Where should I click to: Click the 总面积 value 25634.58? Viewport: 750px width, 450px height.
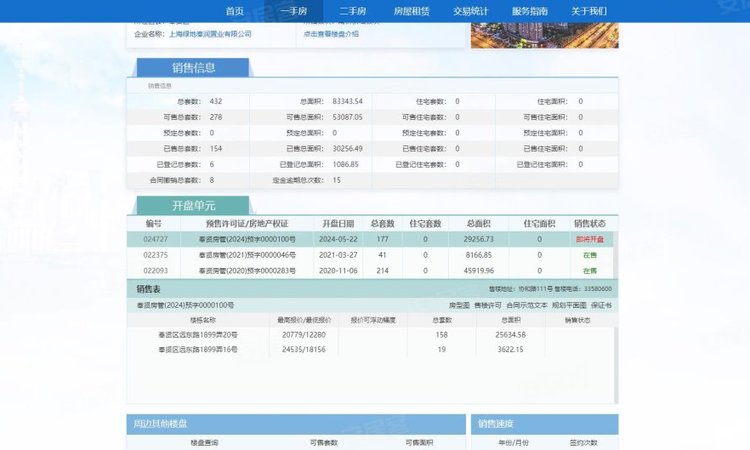pyautogui.click(x=510, y=335)
